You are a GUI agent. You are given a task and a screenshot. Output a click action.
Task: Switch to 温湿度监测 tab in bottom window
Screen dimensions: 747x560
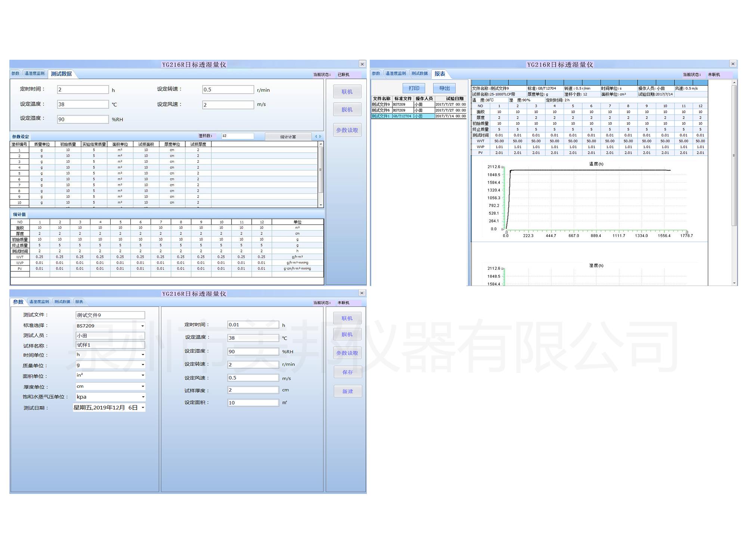39,302
